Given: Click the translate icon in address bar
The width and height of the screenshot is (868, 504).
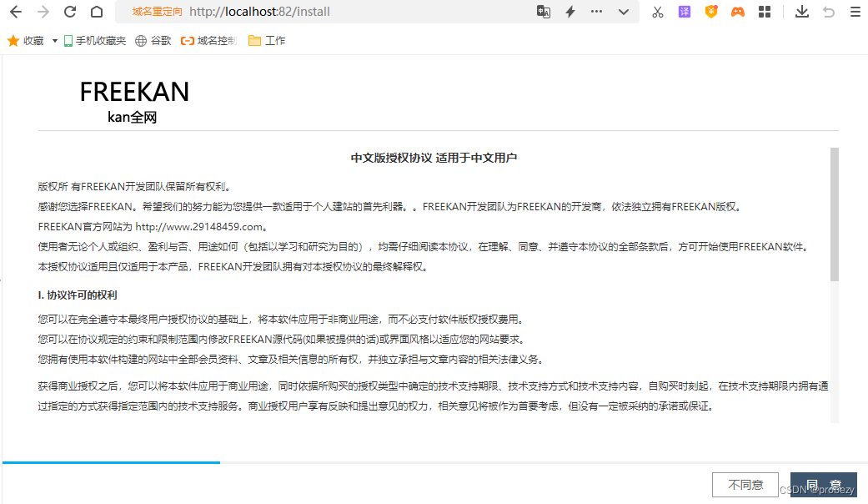Looking at the screenshot, I should pyautogui.click(x=544, y=12).
